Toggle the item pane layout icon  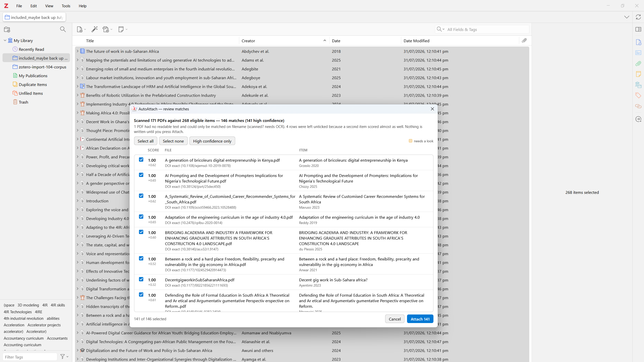click(638, 29)
